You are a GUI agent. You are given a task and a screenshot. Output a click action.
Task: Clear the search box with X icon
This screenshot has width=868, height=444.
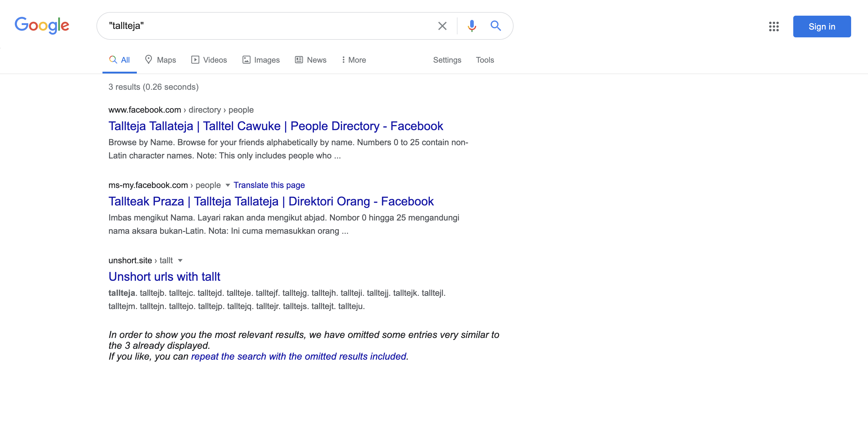click(x=442, y=26)
